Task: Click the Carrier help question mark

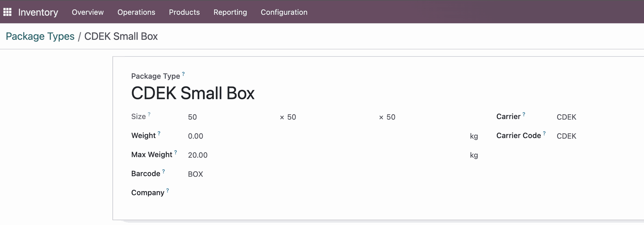Action: [524, 114]
